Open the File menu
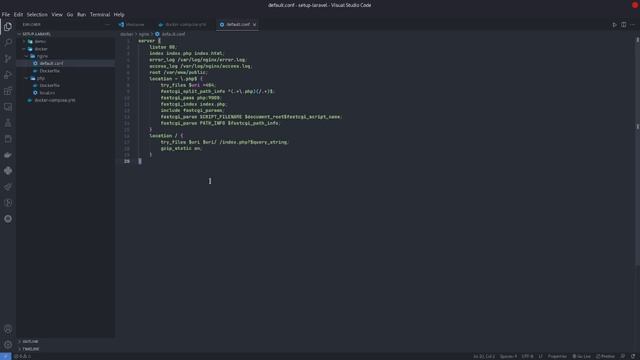 point(6,14)
